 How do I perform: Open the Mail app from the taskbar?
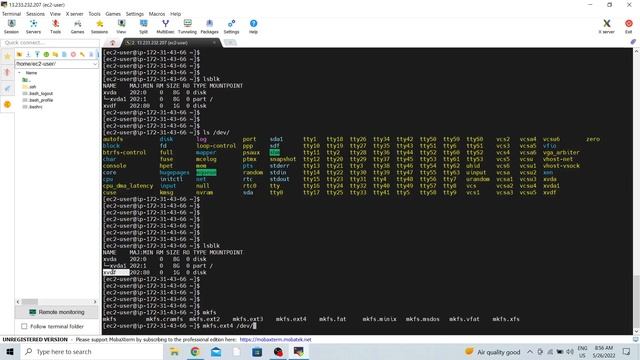click(x=216, y=351)
